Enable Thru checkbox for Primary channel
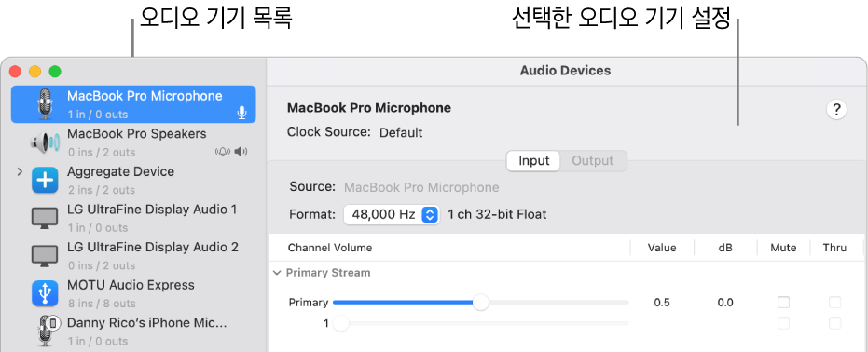Screen dimensions: 868x352 tap(834, 303)
